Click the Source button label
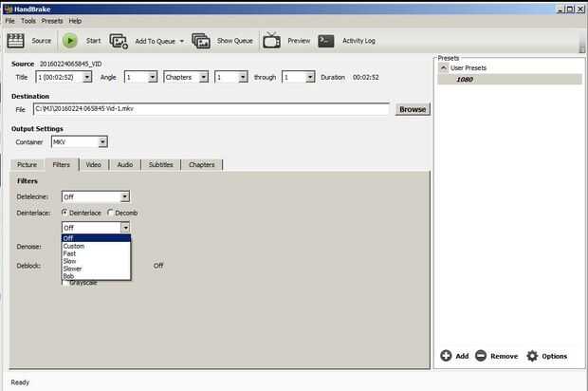The image size is (588, 391). tap(41, 41)
